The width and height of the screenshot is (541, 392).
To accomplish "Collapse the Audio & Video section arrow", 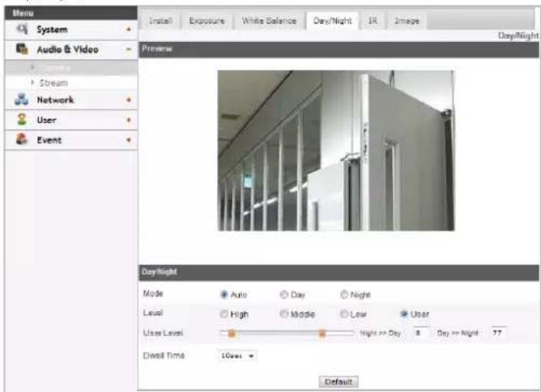I will (128, 49).
